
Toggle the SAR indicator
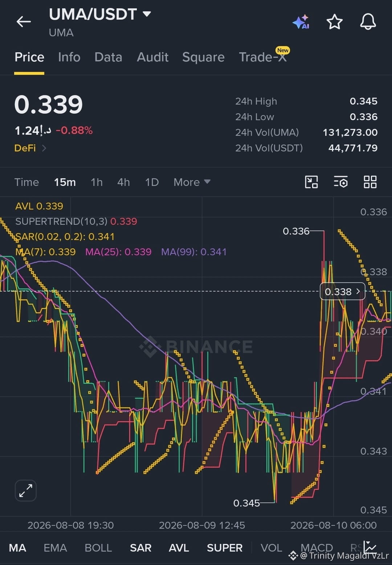coord(140,548)
